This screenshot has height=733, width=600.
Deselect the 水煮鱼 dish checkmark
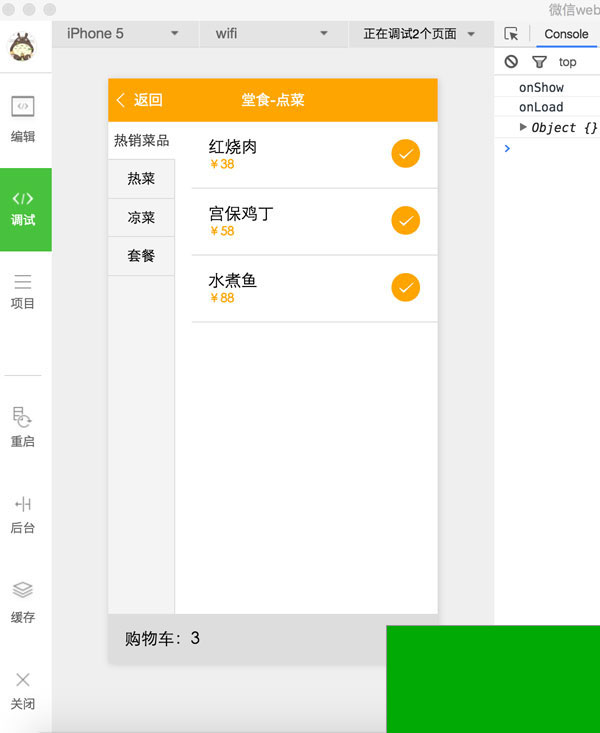(x=405, y=287)
